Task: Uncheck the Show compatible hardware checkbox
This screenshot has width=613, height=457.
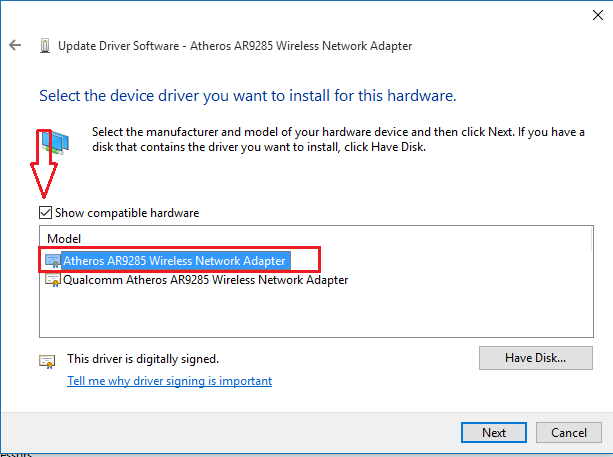Action: tap(45, 213)
